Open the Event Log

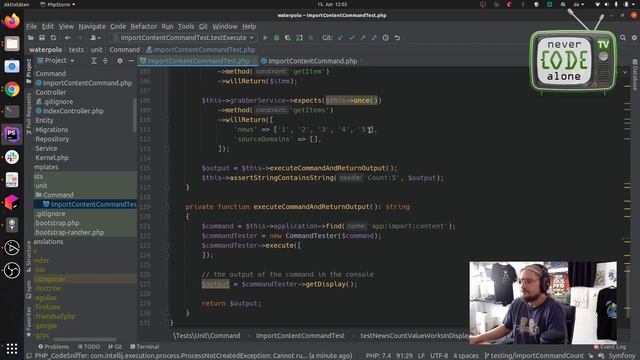pos(610,347)
